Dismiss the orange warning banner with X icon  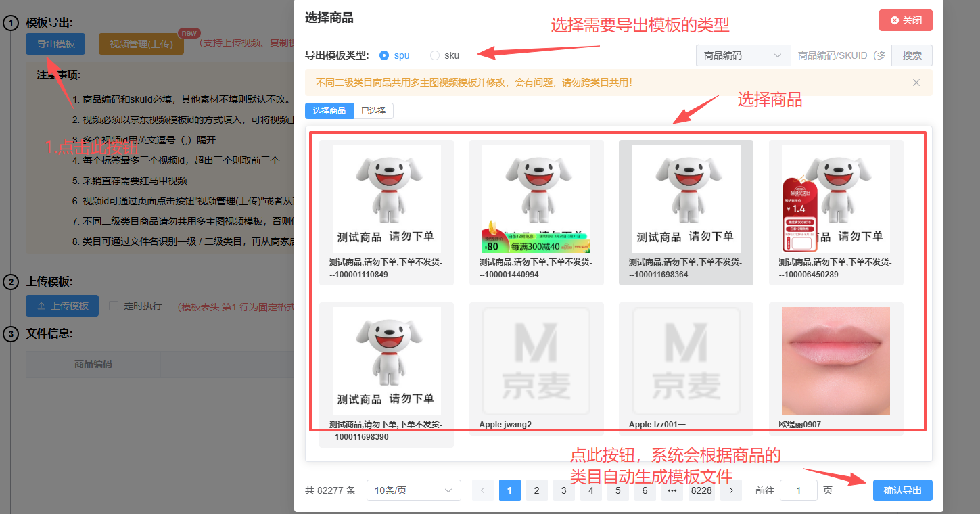pyautogui.click(x=916, y=83)
